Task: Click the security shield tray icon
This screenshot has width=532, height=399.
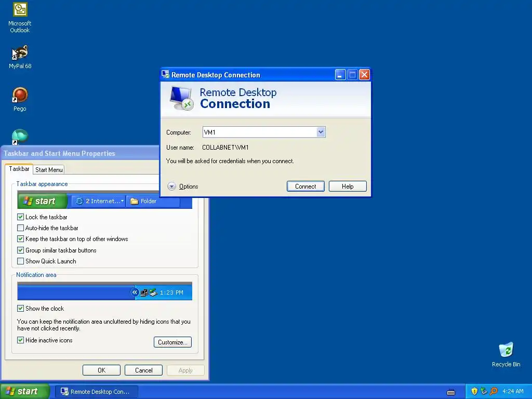Action: (x=474, y=391)
